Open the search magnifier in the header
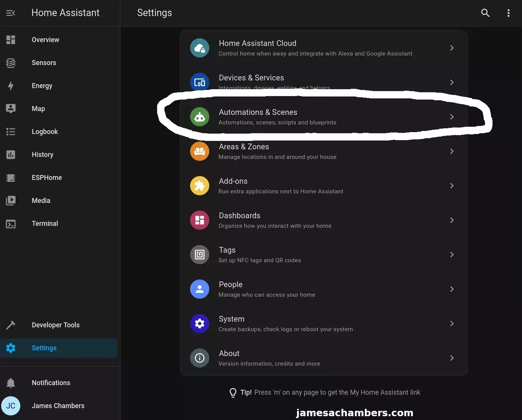Screen dimensions: 522x420 (x=485, y=13)
